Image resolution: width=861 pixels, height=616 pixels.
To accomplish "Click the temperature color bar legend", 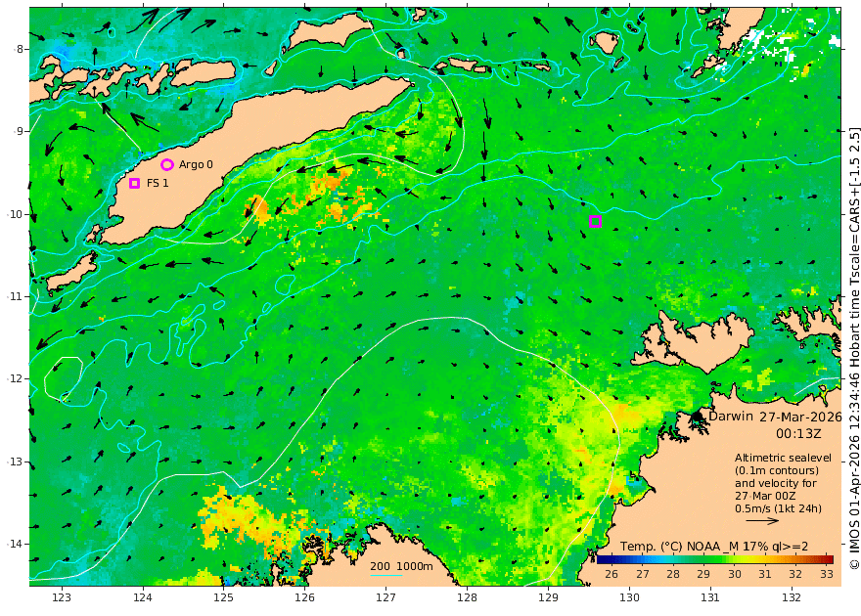I will [715, 559].
